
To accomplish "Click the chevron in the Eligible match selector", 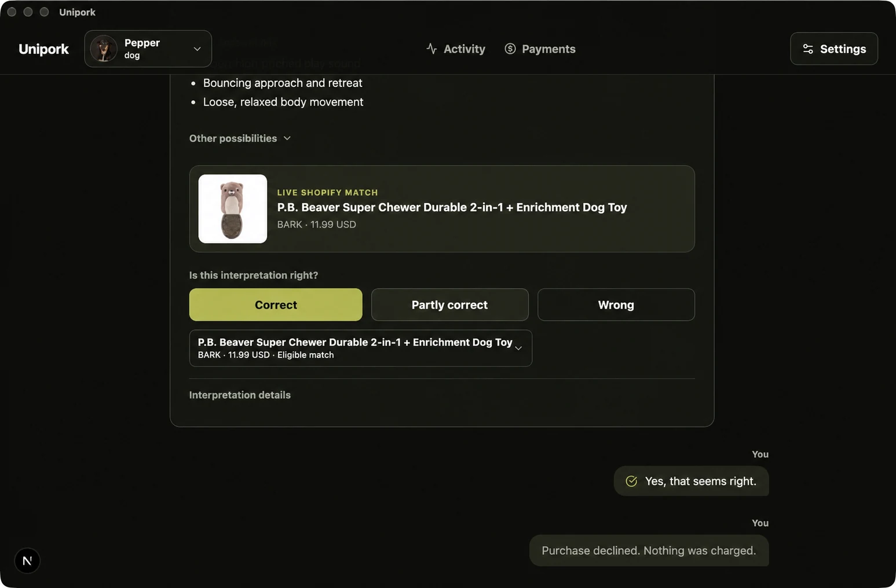I will point(518,348).
